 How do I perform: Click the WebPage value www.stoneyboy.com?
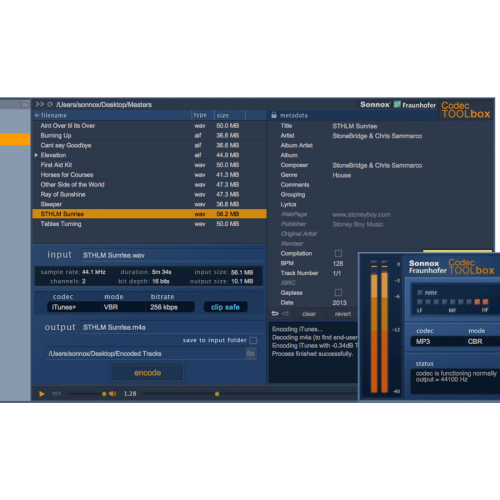[x=361, y=215]
